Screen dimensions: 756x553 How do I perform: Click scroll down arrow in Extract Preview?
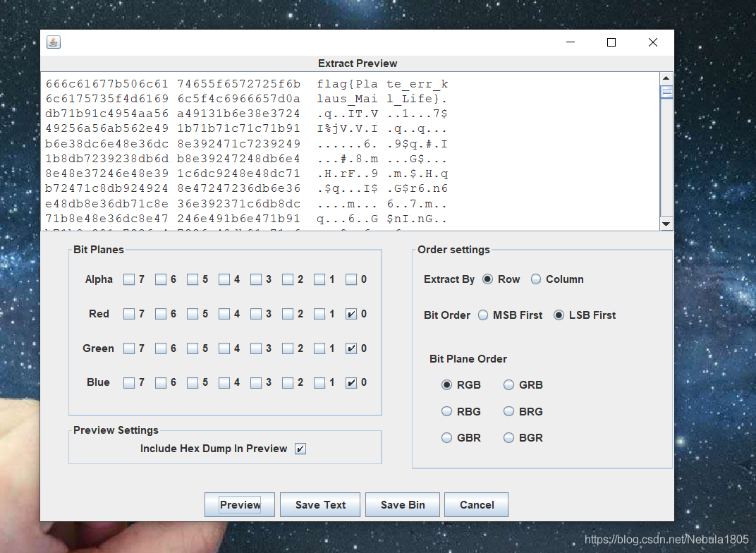(666, 224)
